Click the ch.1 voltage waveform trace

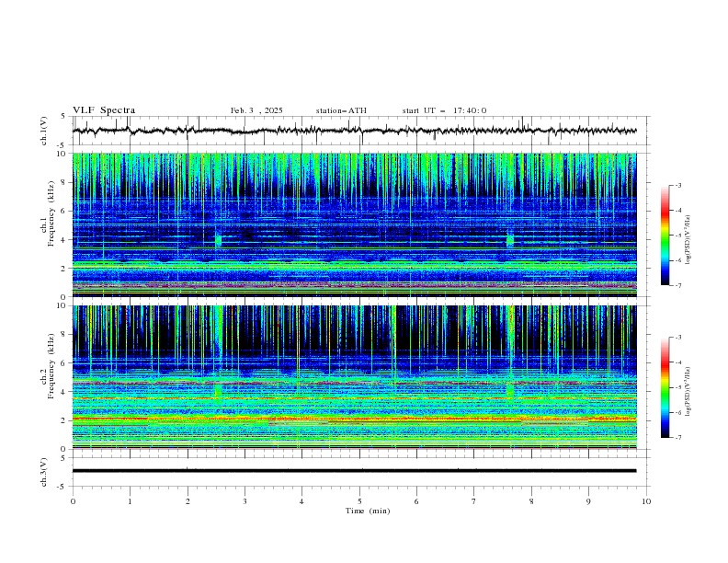point(354,131)
